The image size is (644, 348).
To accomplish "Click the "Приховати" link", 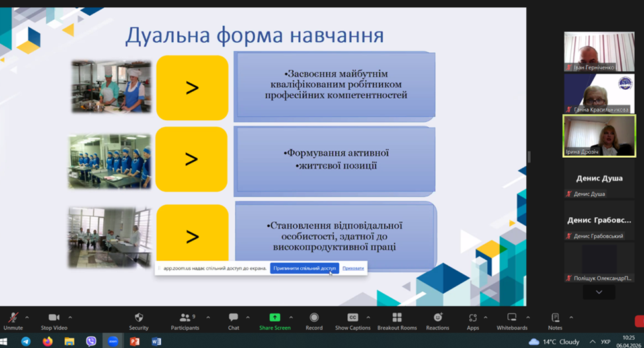I will (x=353, y=268).
